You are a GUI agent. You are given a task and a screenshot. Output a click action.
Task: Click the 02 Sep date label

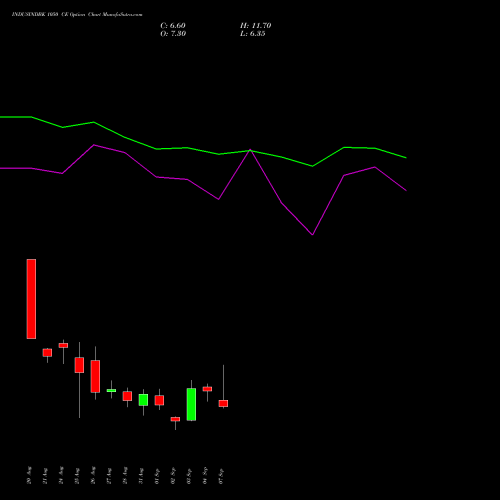173,476
